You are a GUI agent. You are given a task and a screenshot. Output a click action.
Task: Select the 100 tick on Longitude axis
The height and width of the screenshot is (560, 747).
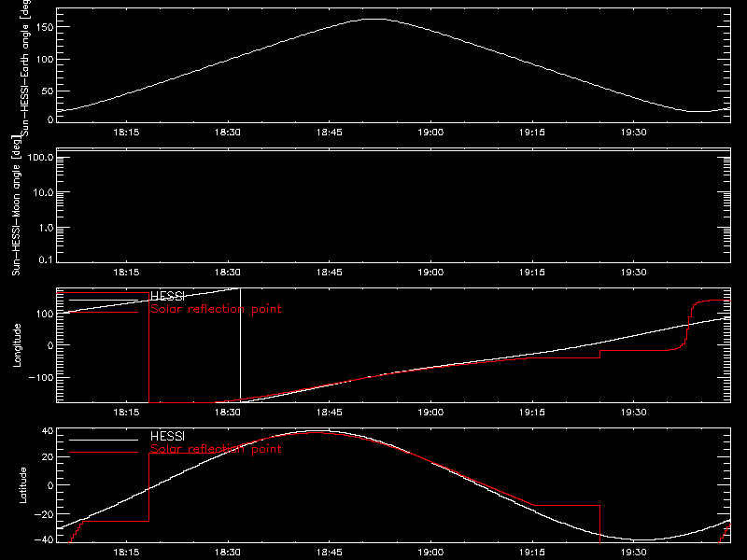coord(45,314)
